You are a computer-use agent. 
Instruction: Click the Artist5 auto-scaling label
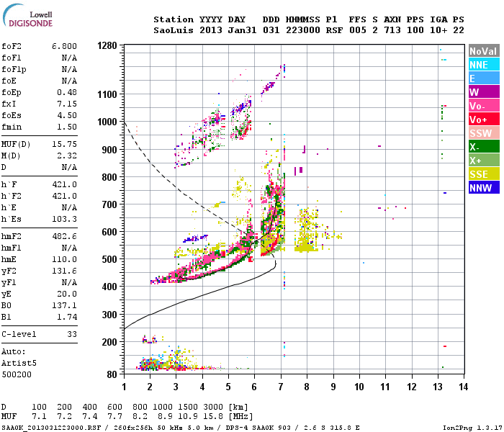click(19, 363)
